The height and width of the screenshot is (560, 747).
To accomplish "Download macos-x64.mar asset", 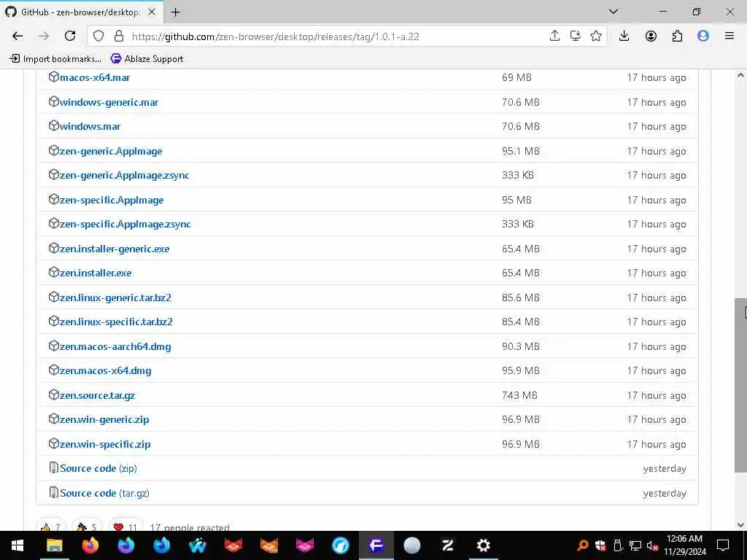I will [95, 77].
